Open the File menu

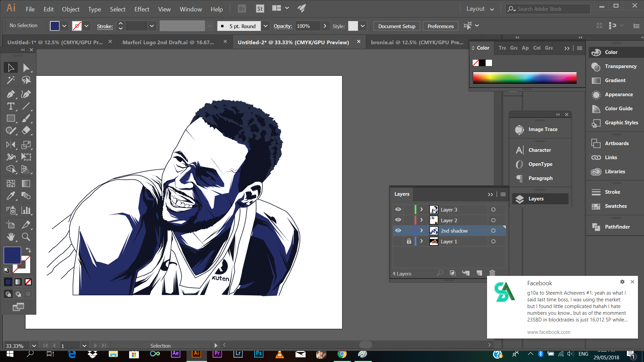(30, 9)
